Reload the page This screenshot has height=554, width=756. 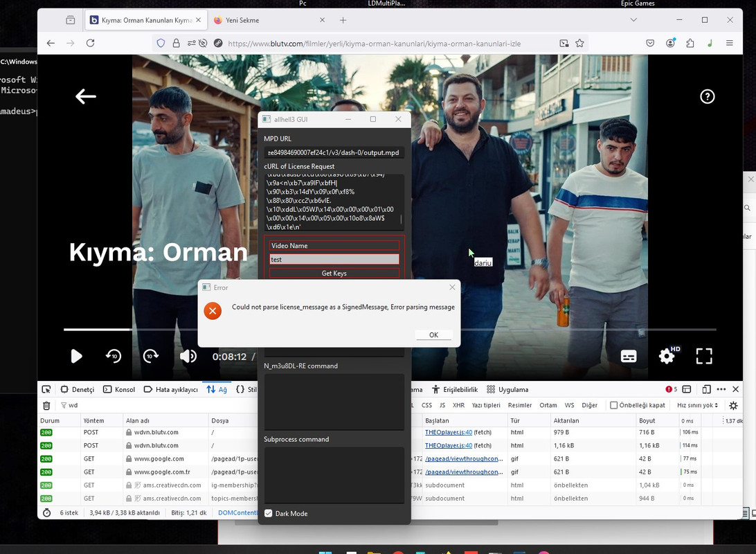90,43
